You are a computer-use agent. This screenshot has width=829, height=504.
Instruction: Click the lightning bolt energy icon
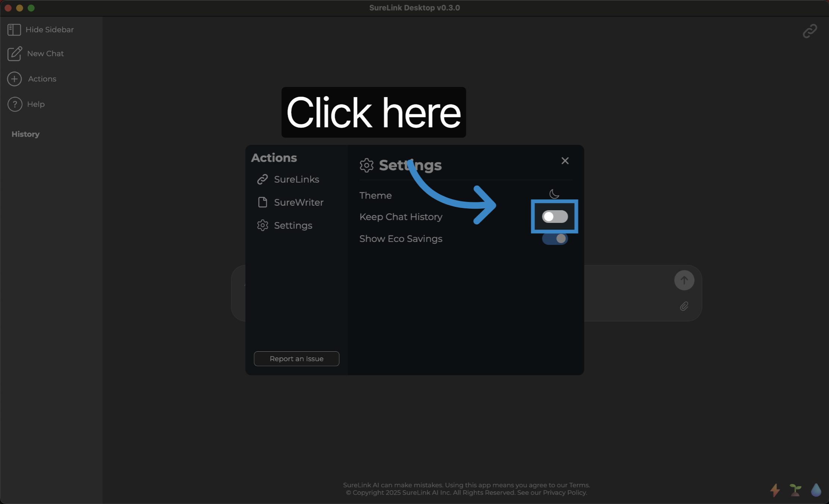tap(775, 490)
